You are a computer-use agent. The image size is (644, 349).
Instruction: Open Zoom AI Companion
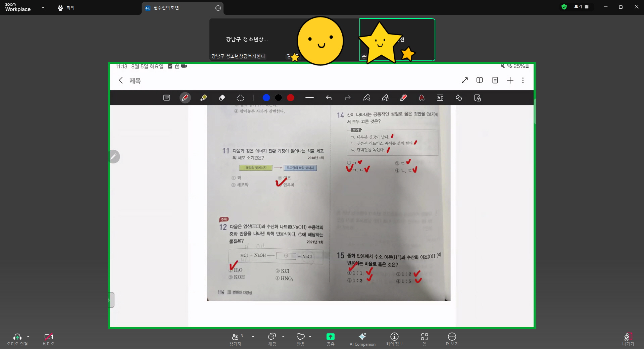point(362,339)
